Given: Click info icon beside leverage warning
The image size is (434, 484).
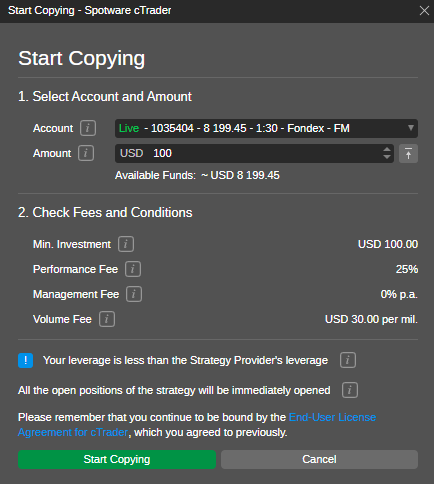Looking at the screenshot, I should (348, 360).
